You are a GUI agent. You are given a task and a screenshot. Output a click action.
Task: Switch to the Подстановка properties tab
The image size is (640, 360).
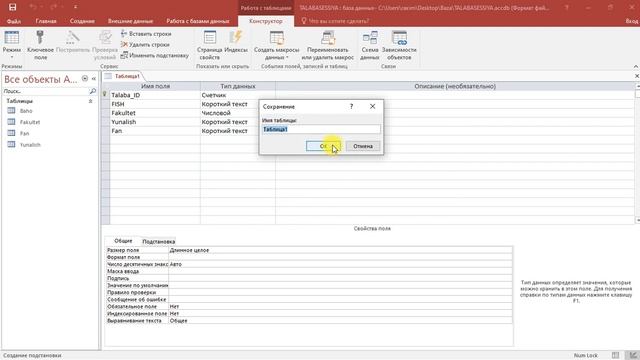pos(159,241)
